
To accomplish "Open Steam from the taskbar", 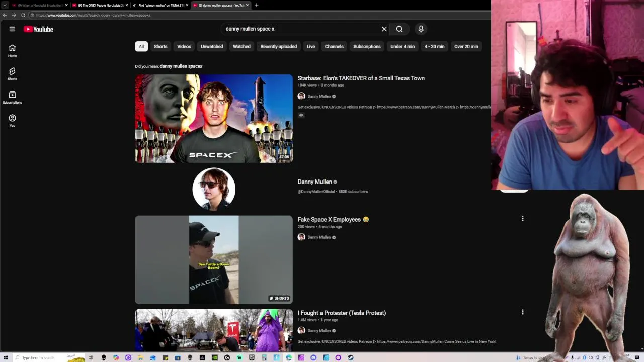I will (351, 357).
